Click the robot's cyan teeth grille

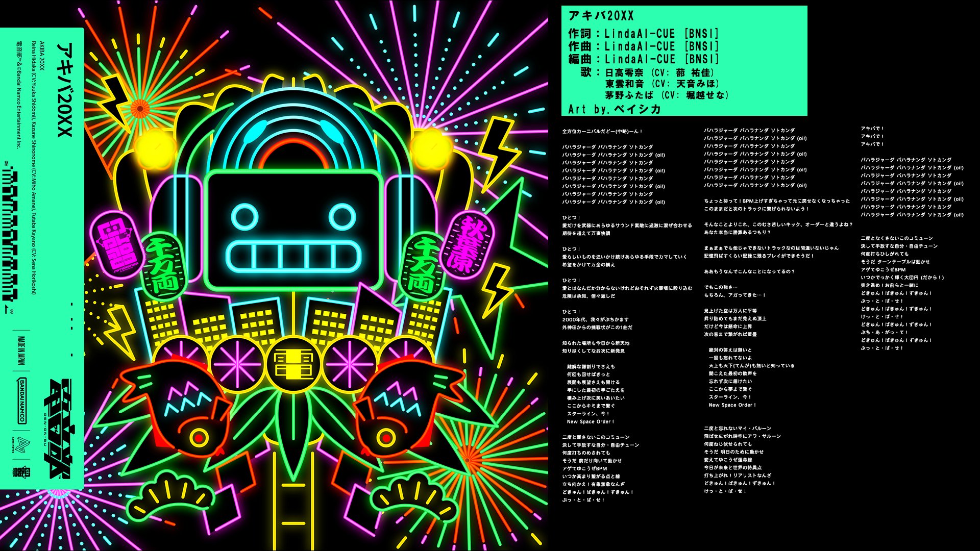tap(294, 256)
